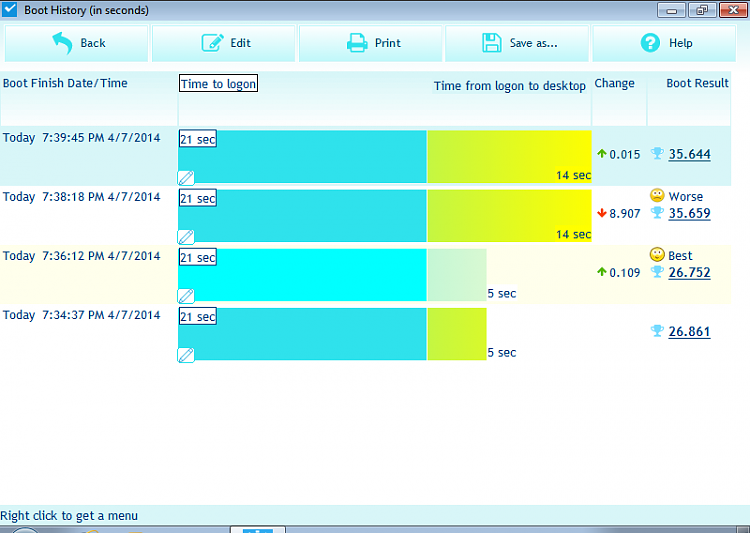Click the 21 sec label in 7:34:37 PM row
This screenshot has height=533, width=750.
click(198, 316)
